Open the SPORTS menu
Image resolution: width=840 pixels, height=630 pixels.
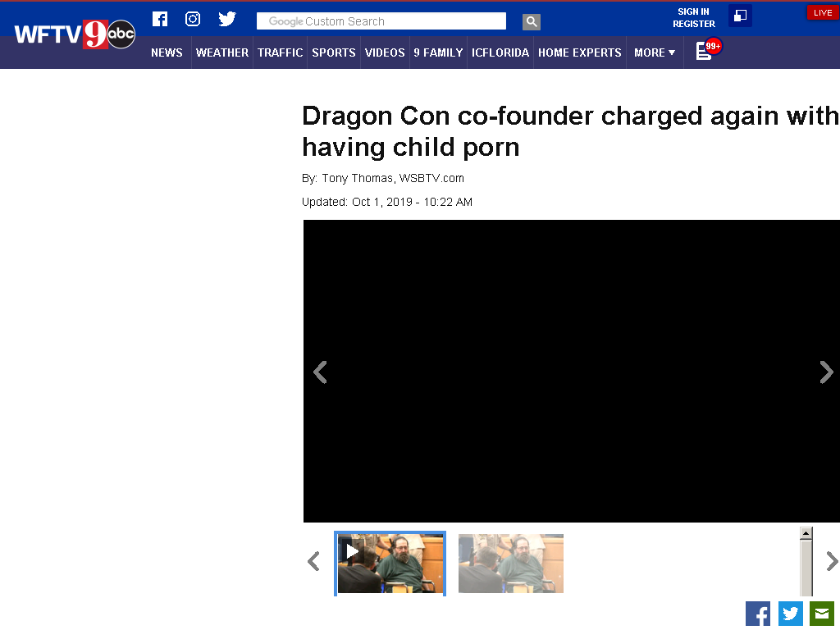(x=334, y=52)
